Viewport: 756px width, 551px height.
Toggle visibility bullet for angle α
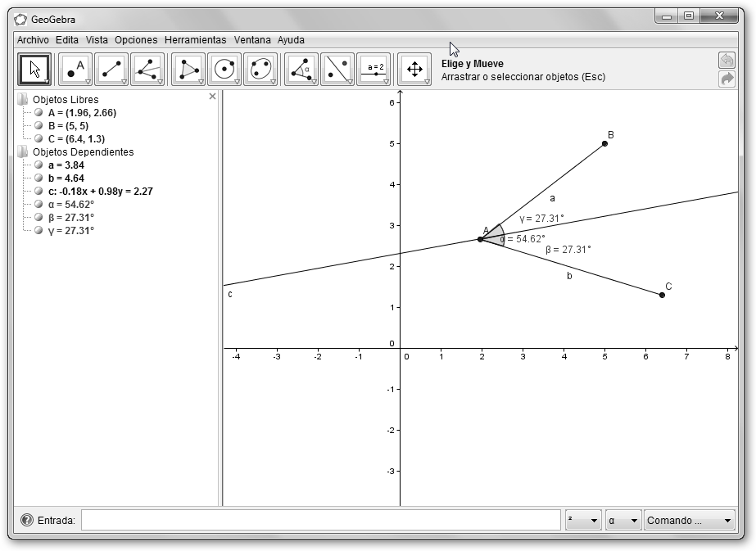pyautogui.click(x=38, y=205)
